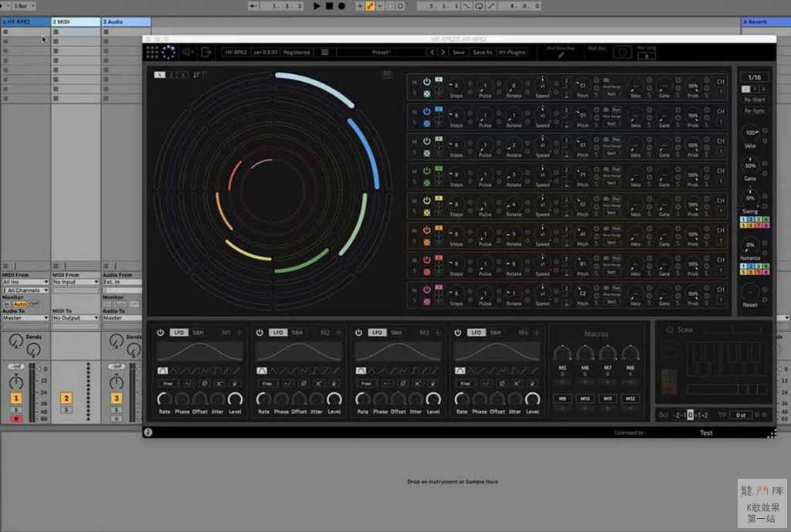Click the M9 macro button

tap(562, 398)
